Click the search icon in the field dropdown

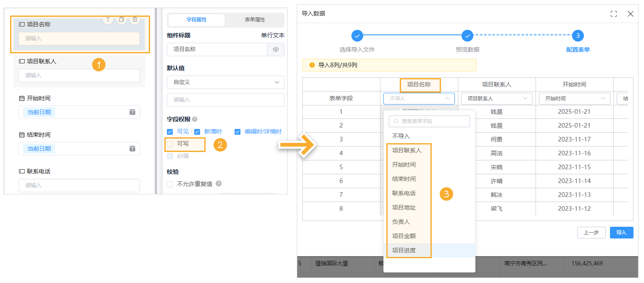coord(396,121)
